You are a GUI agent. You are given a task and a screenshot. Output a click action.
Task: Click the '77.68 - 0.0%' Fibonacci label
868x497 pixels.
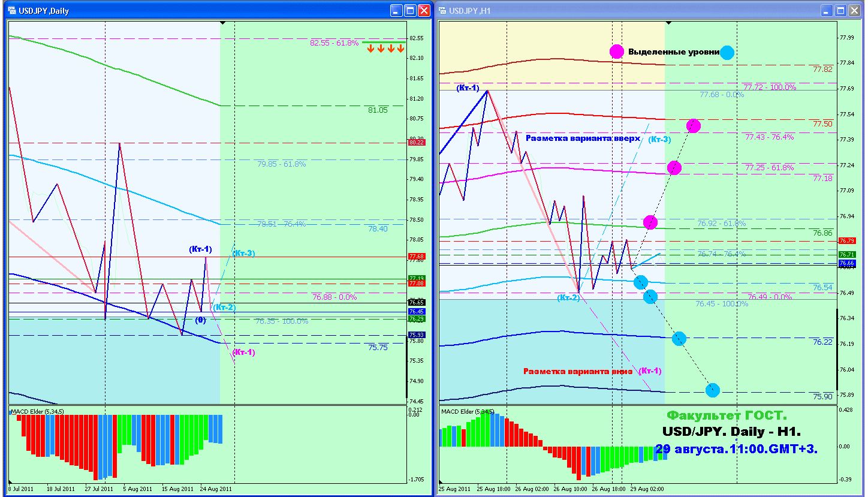[722, 94]
